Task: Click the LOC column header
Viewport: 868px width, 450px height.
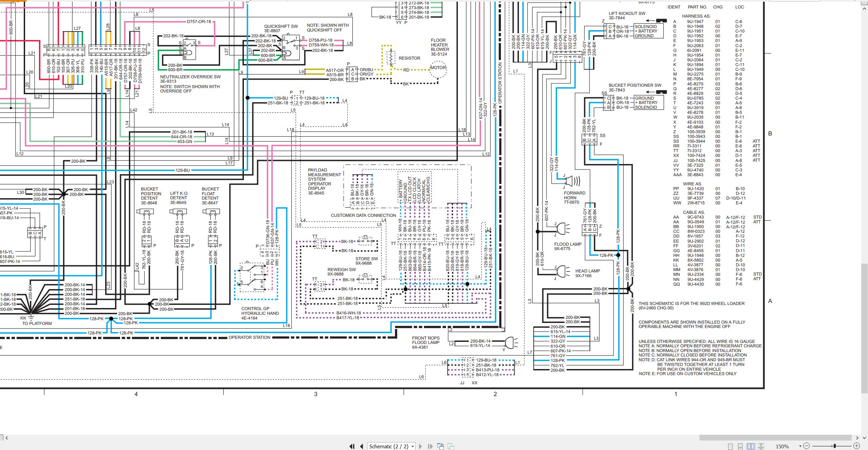Action: (739, 7)
